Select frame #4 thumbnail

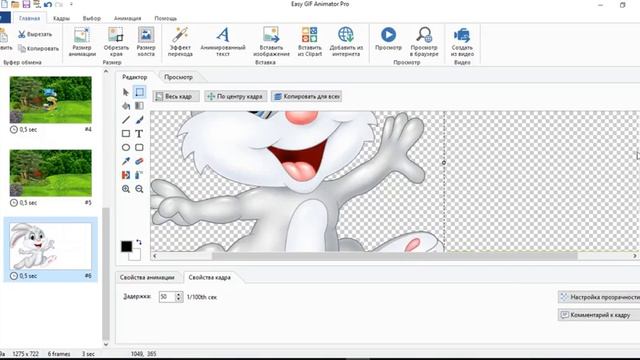51,100
